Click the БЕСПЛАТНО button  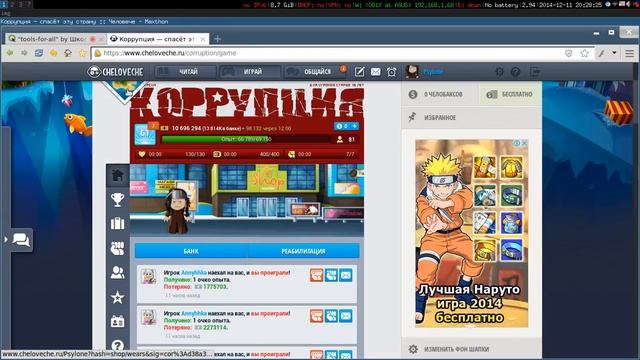[510, 94]
